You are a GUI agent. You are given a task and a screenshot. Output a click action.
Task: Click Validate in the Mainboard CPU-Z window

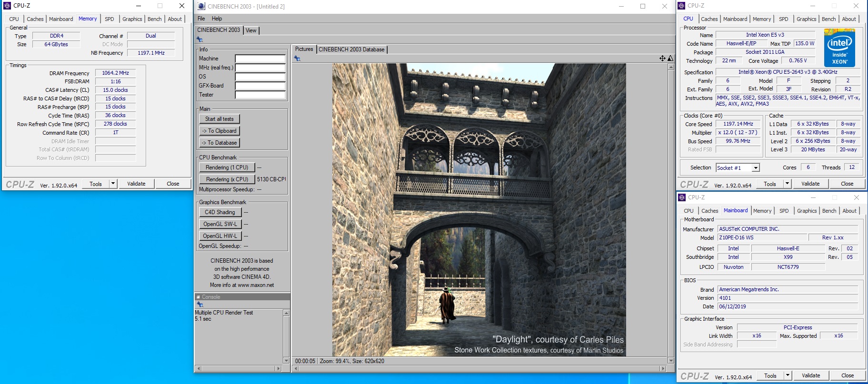811,375
